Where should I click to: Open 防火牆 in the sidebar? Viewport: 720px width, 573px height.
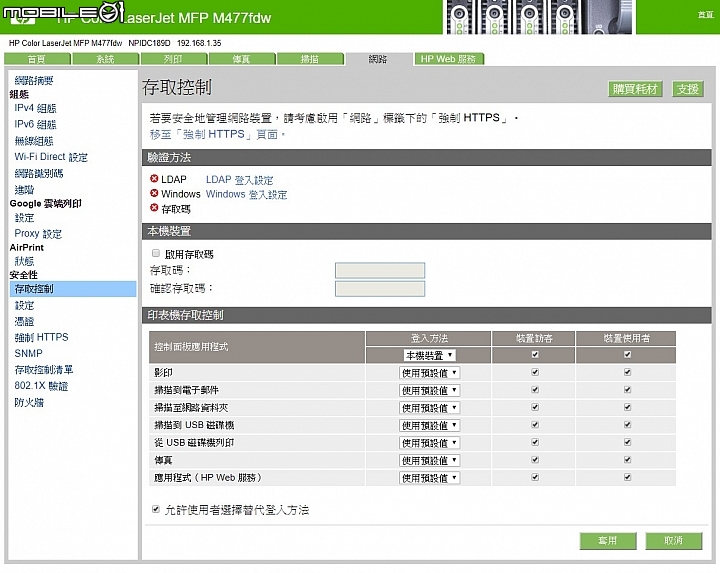[x=29, y=403]
